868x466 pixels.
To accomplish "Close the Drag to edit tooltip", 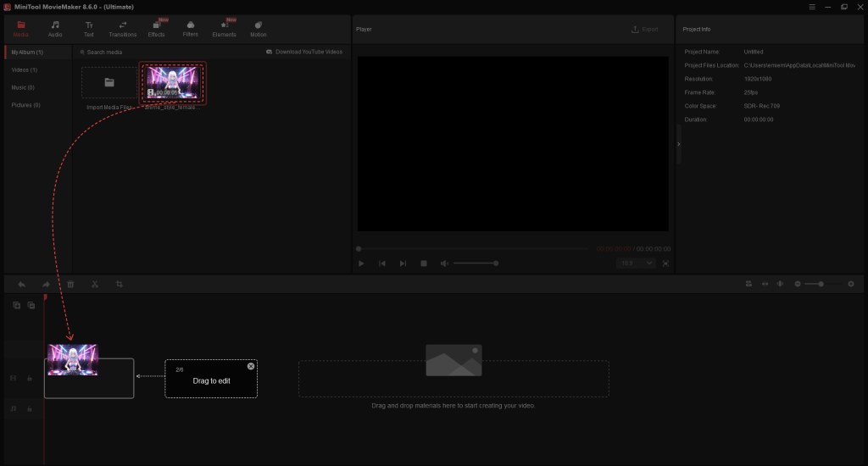I will tap(251, 366).
